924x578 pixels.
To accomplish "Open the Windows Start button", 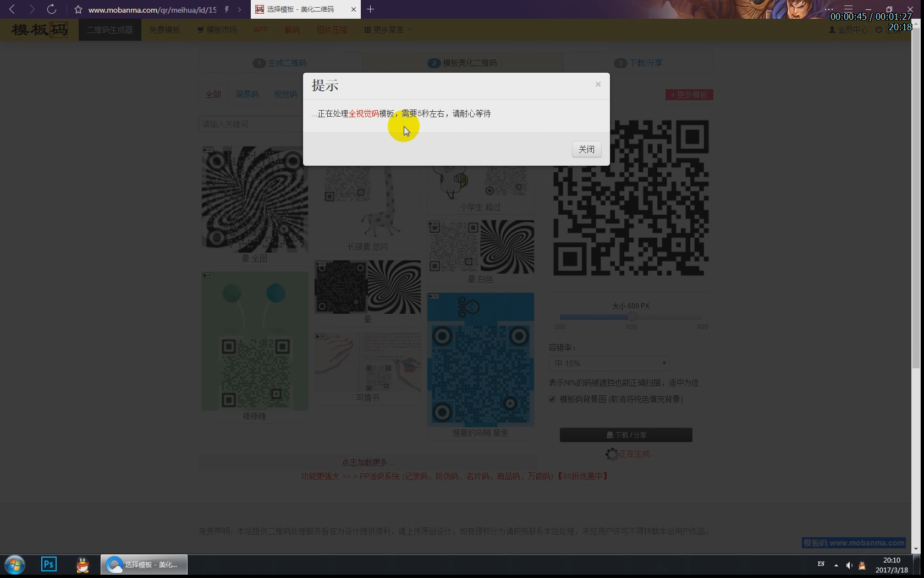I will coord(15,565).
